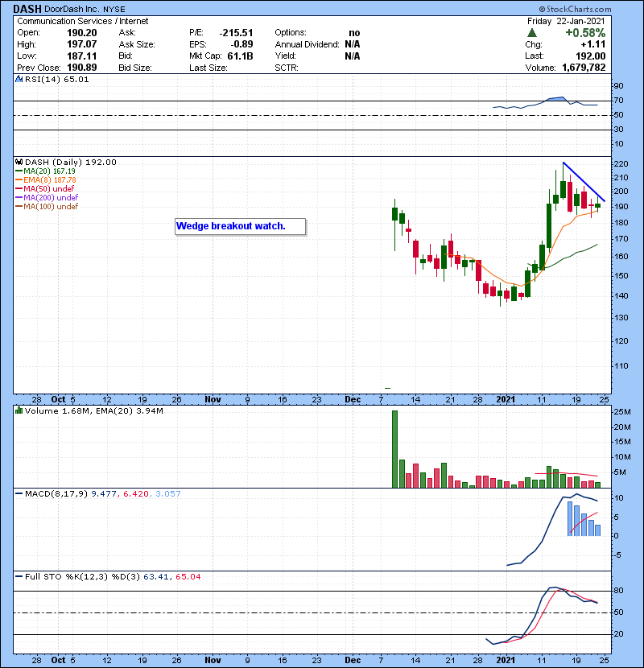The height and width of the screenshot is (668, 644).
Task: Click the MA(200) undef legend entry
Action: click(51, 198)
